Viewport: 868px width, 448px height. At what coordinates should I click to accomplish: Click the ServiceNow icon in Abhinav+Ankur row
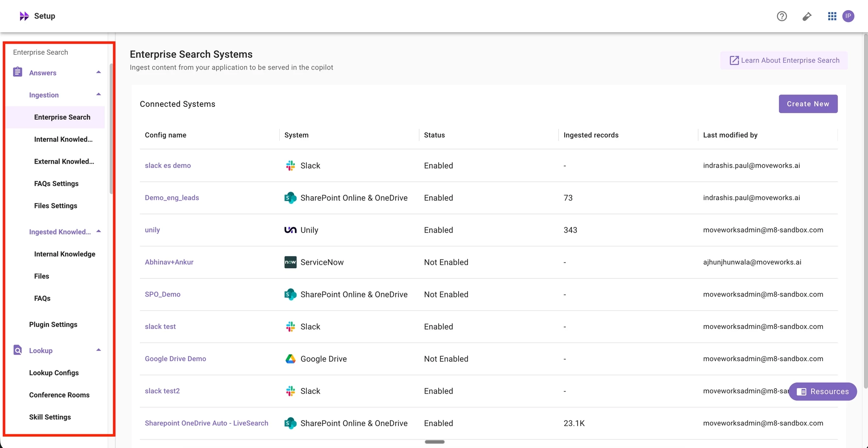click(x=290, y=262)
